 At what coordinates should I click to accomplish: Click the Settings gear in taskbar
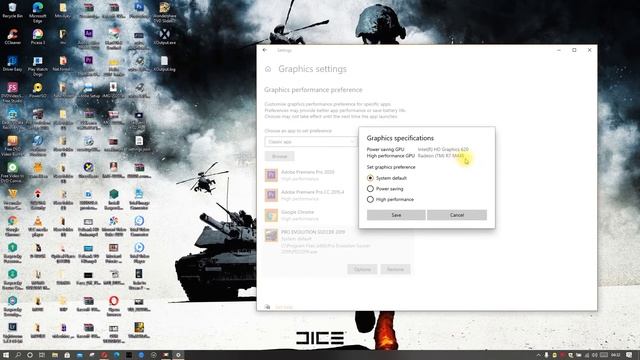(x=178, y=355)
